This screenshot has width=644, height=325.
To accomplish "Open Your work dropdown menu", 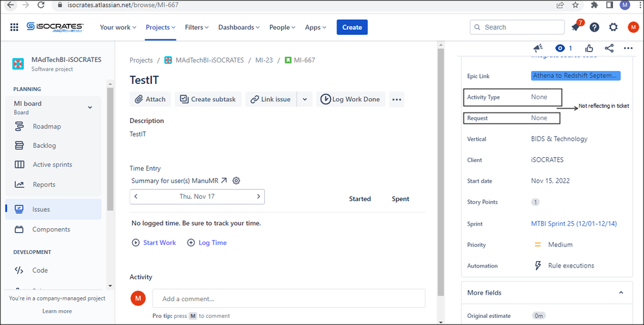I will click(118, 27).
